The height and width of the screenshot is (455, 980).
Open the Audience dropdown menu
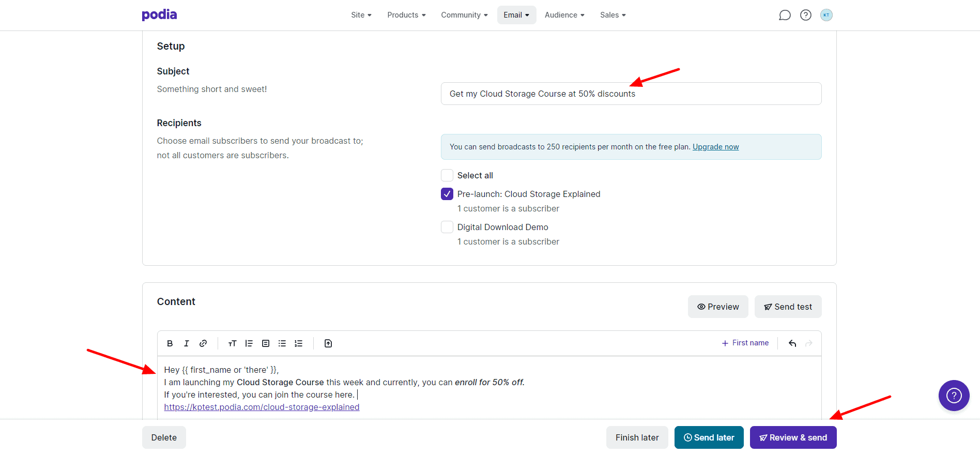pos(564,15)
